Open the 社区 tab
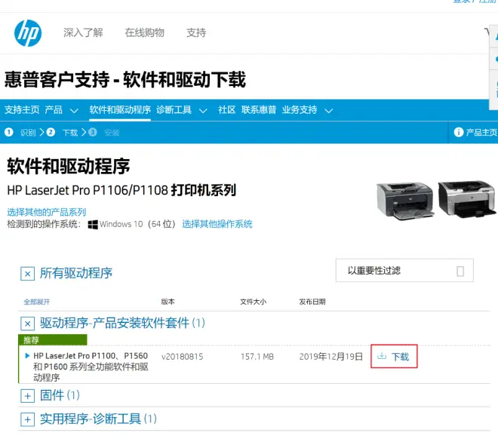This screenshot has width=498, height=448. coord(227,110)
